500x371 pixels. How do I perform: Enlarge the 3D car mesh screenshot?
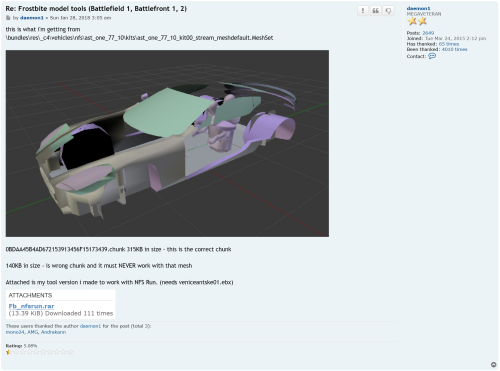167,143
